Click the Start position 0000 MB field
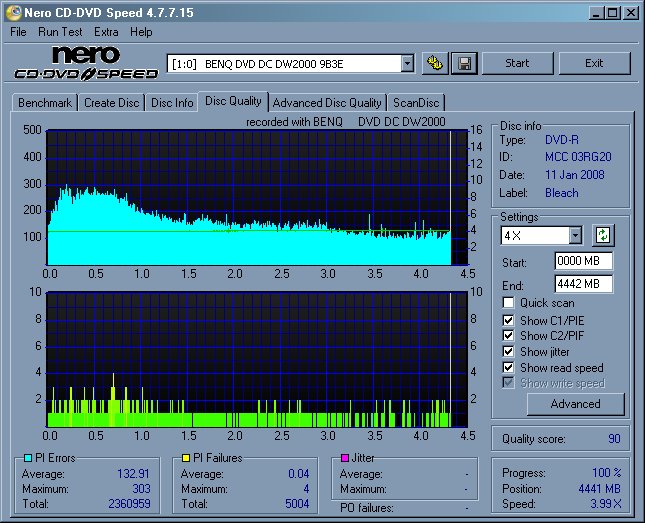645x523 pixels. pos(583,261)
